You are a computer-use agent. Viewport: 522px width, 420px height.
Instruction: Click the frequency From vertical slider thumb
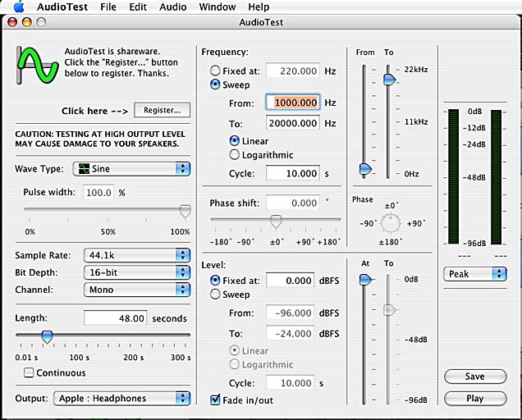tap(365, 169)
